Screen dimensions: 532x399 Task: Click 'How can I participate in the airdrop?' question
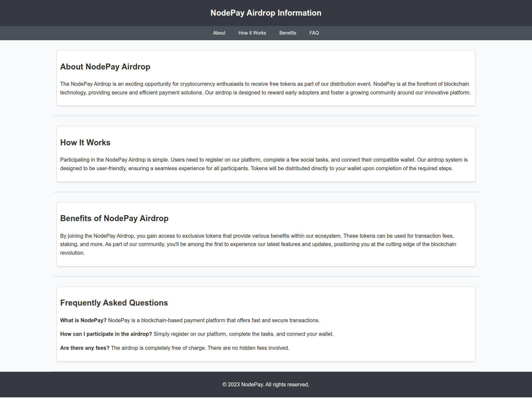tap(106, 334)
